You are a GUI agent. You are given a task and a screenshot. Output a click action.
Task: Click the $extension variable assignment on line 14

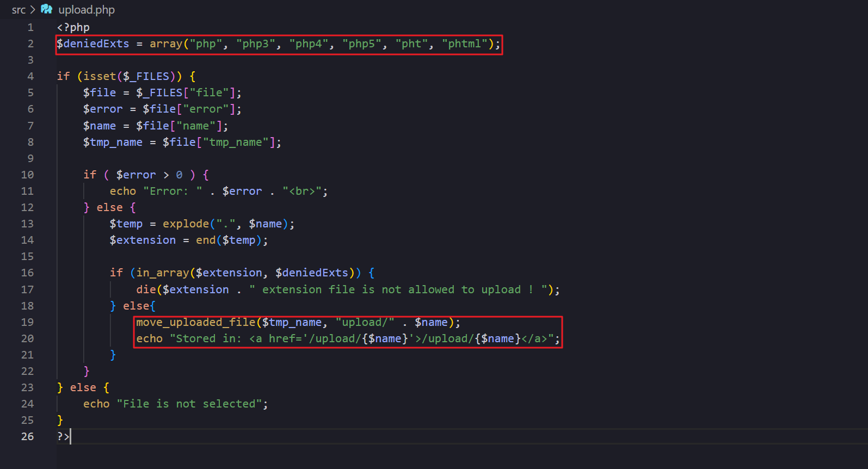coord(143,240)
